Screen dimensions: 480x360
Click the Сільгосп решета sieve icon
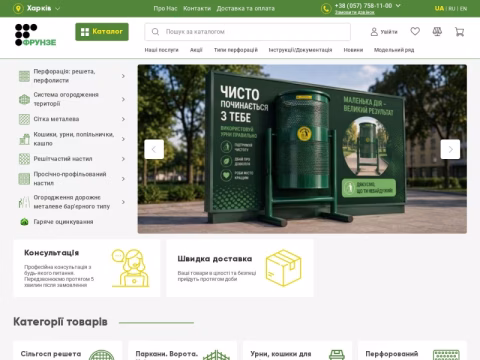(x=102, y=355)
